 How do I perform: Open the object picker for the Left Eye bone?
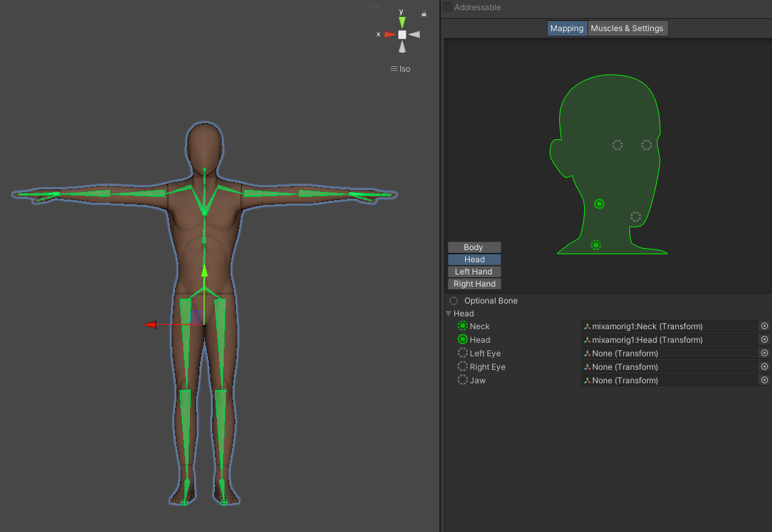765,353
